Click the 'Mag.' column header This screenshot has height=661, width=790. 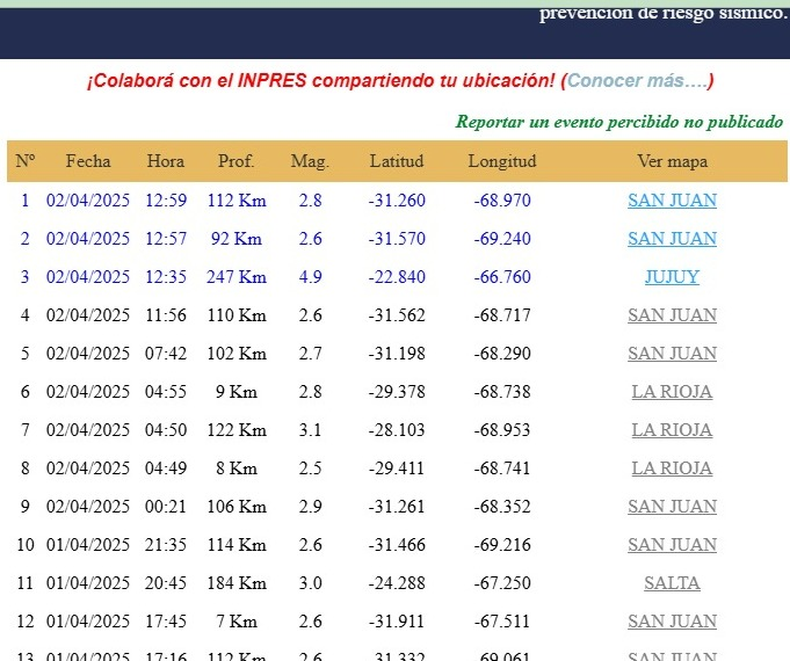pyautogui.click(x=310, y=161)
